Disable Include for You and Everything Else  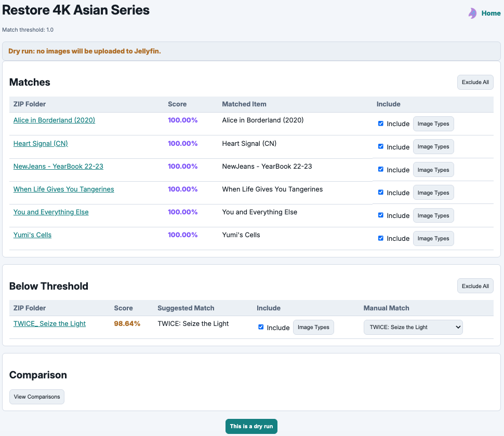[x=380, y=215]
